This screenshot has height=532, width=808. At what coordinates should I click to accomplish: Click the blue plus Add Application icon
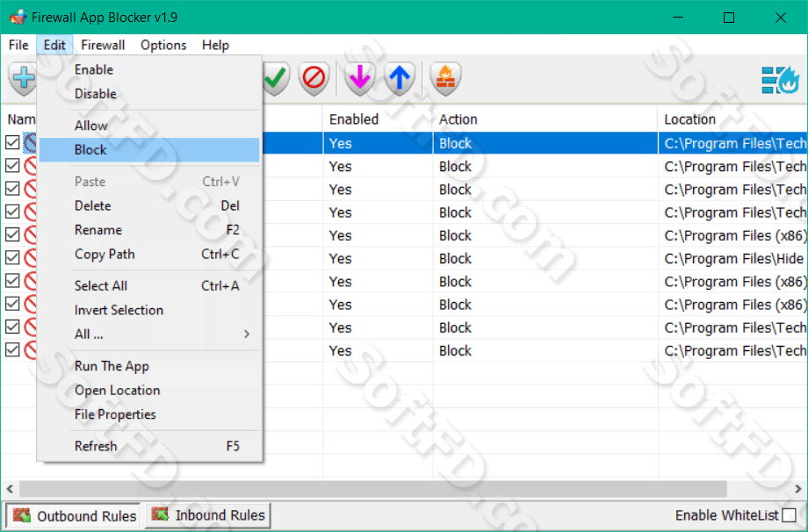click(x=23, y=78)
